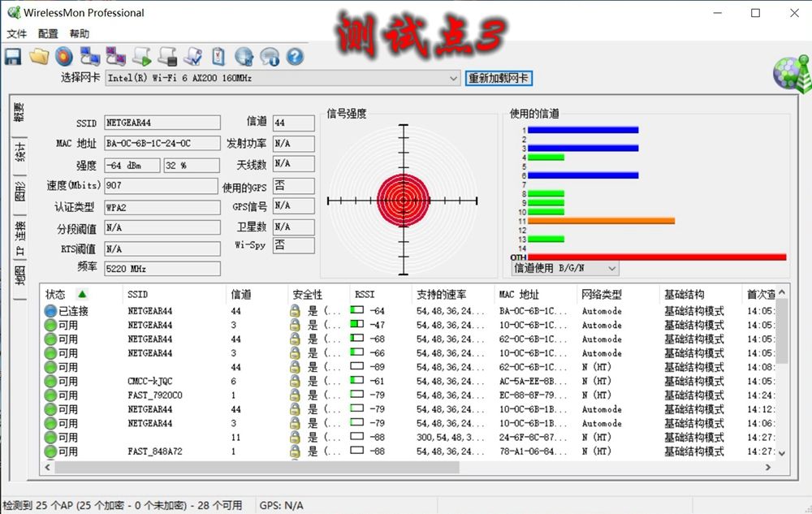
Task: Click the authentication field showing WPA2
Action: [162, 207]
